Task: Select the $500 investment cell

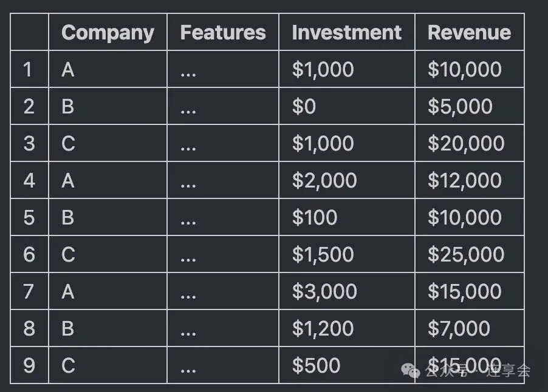Action: [x=347, y=365]
